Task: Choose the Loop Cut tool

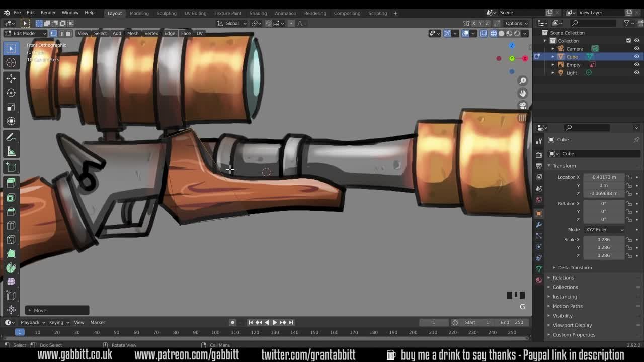Action: pos(11,226)
